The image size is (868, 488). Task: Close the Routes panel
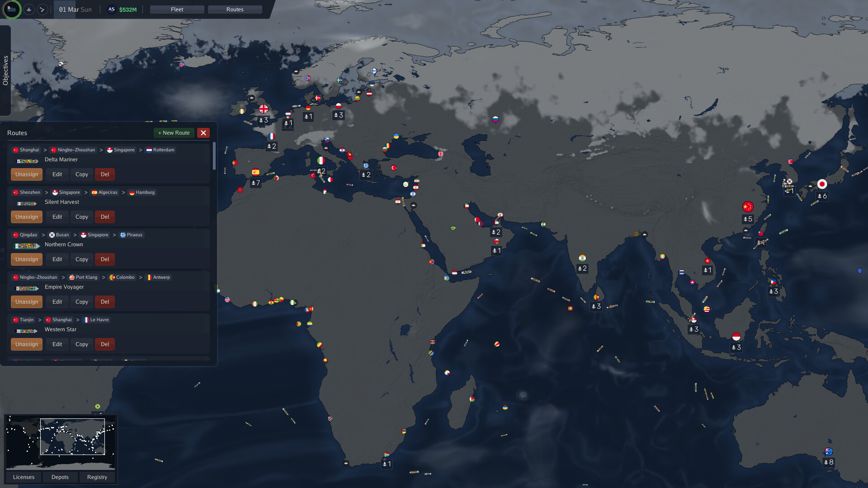[x=203, y=133]
